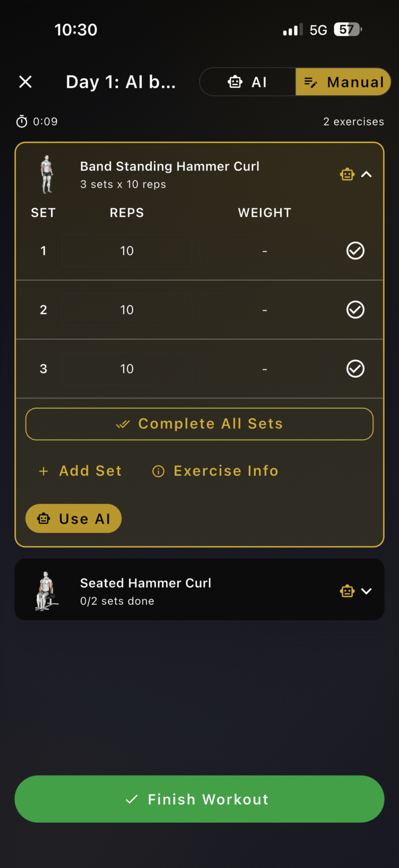Mark set 2 as completed
The image size is (399, 868).
pyautogui.click(x=355, y=309)
